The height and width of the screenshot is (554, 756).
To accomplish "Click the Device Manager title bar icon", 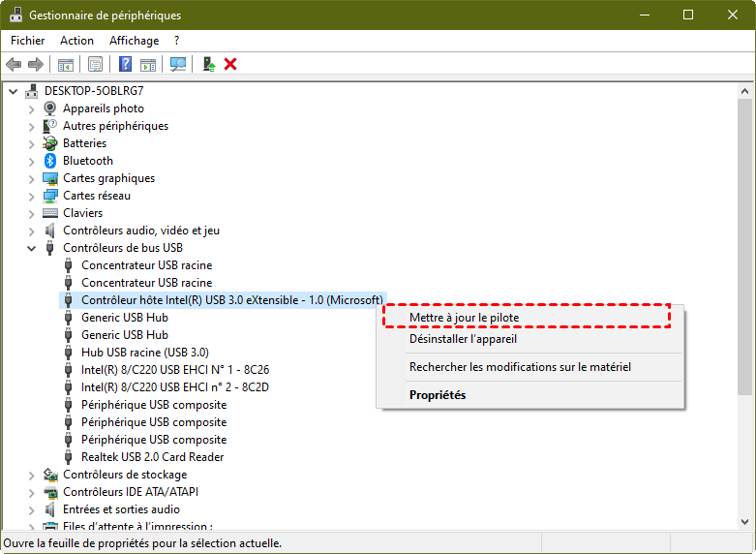I will (x=15, y=15).
